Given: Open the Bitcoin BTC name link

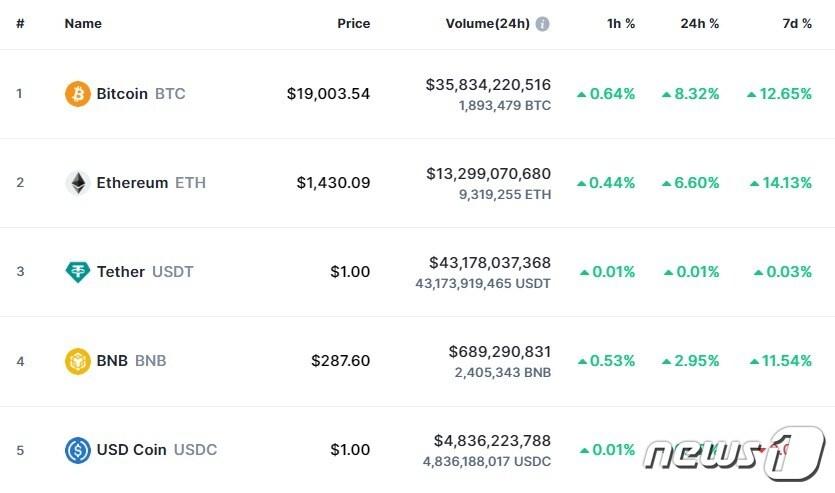Looking at the screenshot, I should coord(140,94).
